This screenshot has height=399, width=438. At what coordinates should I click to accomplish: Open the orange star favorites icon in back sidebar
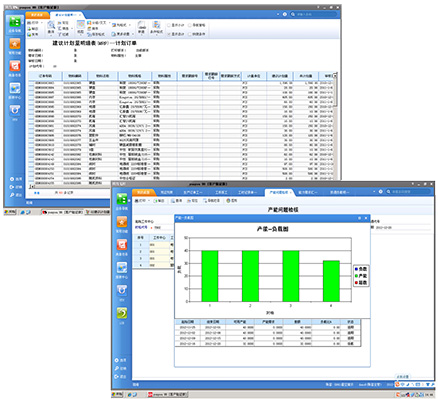(15, 44)
